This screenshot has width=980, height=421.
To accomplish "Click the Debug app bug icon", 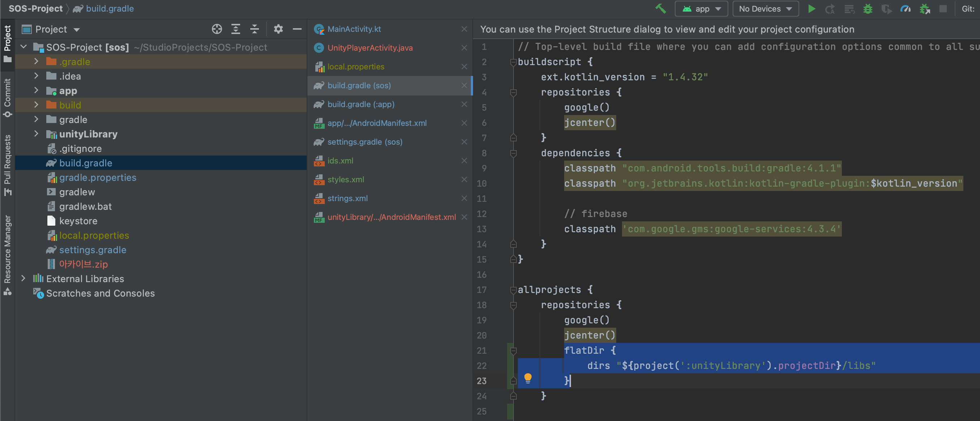I will pyautogui.click(x=868, y=8).
